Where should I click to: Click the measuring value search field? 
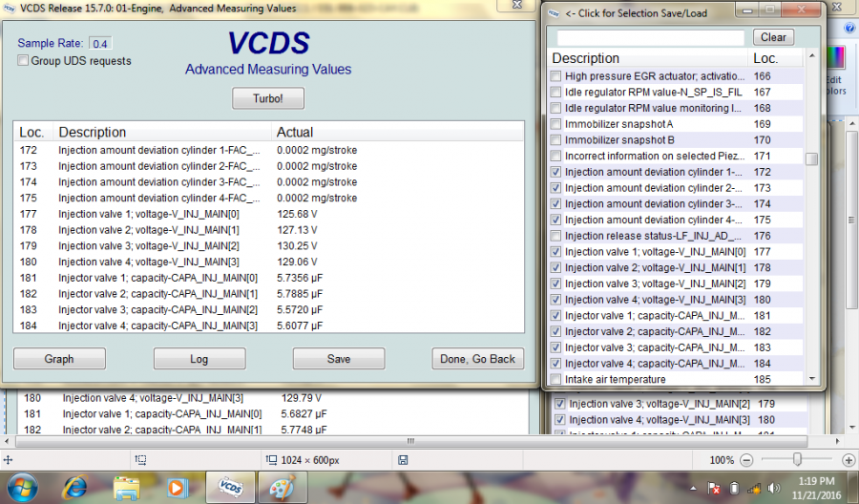tap(650, 37)
